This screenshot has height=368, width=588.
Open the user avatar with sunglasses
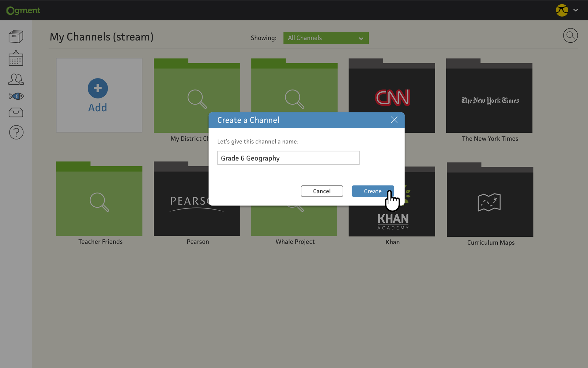pyautogui.click(x=562, y=10)
